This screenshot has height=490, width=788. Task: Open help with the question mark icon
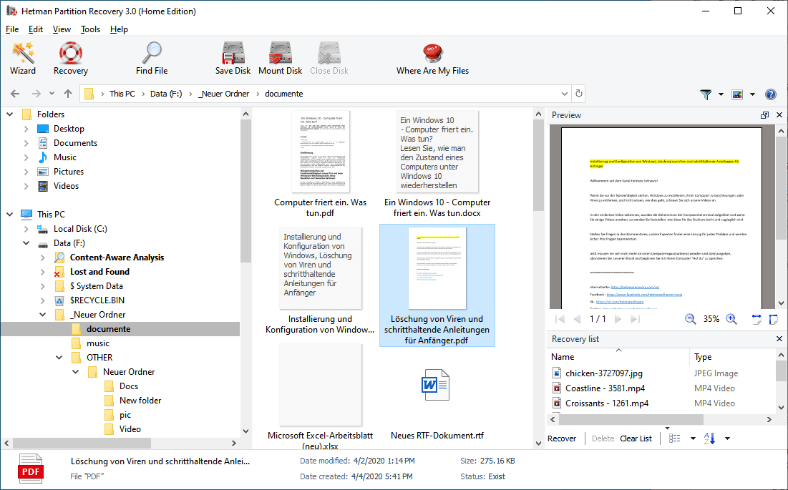click(x=770, y=94)
